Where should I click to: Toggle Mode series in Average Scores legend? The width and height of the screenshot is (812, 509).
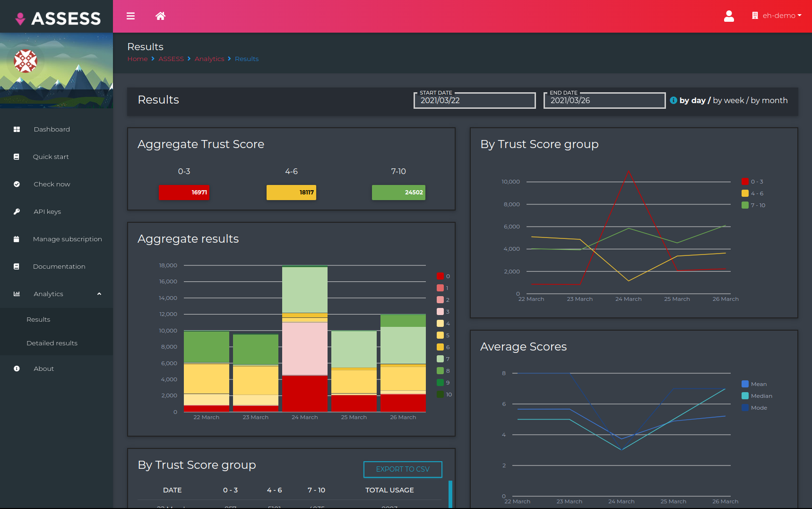754,408
